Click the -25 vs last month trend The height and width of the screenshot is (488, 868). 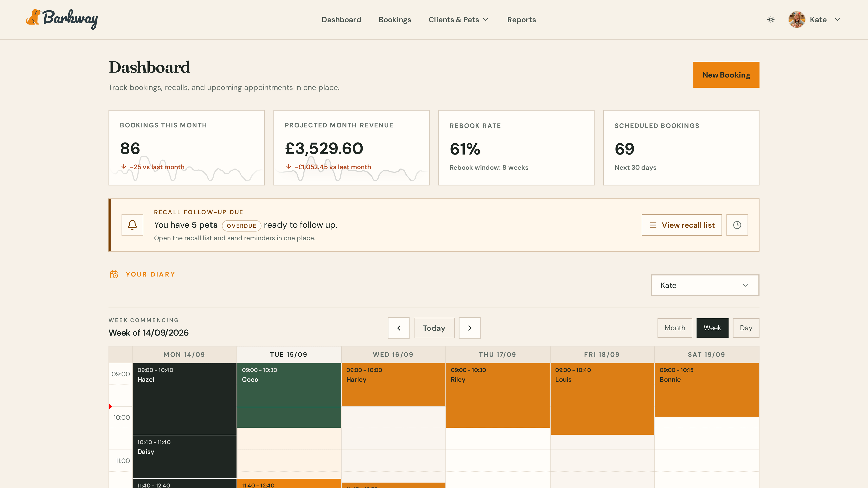tap(153, 167)
